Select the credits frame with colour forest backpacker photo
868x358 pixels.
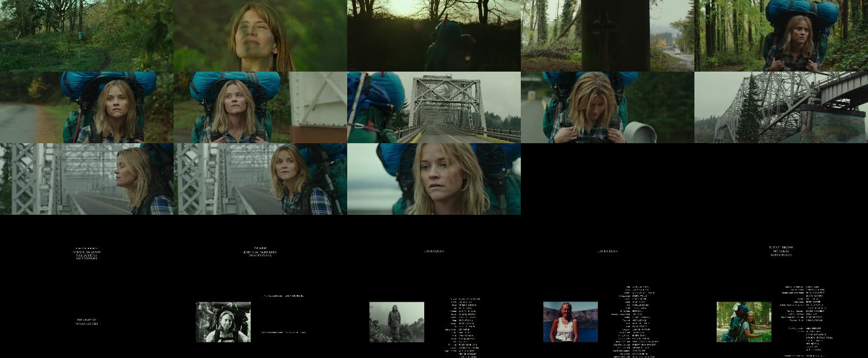point(781,322)
